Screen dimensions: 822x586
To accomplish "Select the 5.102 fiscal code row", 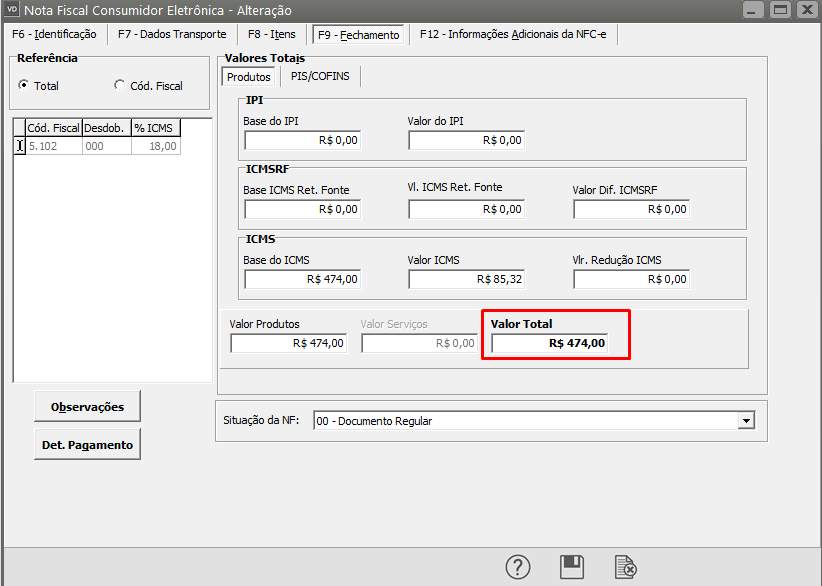I will coord(53,146).
